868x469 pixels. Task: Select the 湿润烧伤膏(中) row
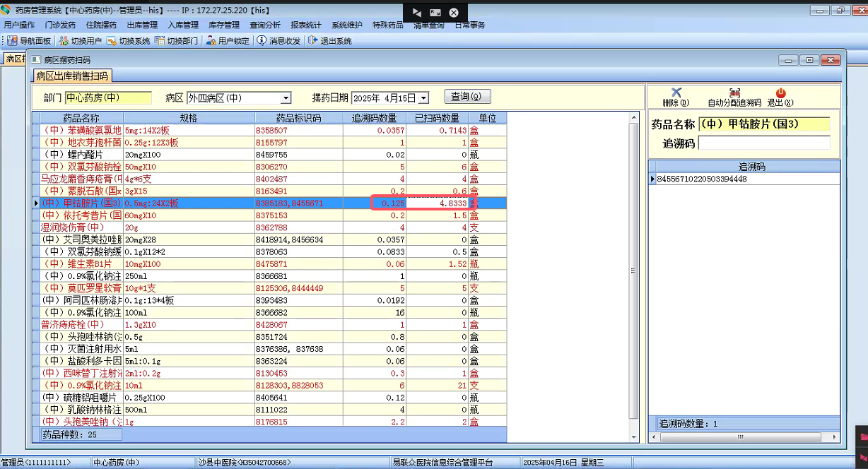click(x=269, y=227)
